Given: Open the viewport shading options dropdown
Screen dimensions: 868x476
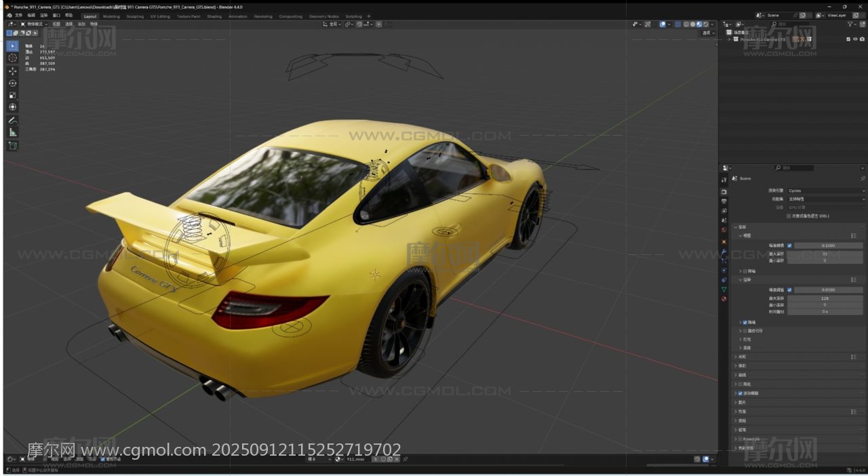Looking at the screenshot, I should 713,24.
